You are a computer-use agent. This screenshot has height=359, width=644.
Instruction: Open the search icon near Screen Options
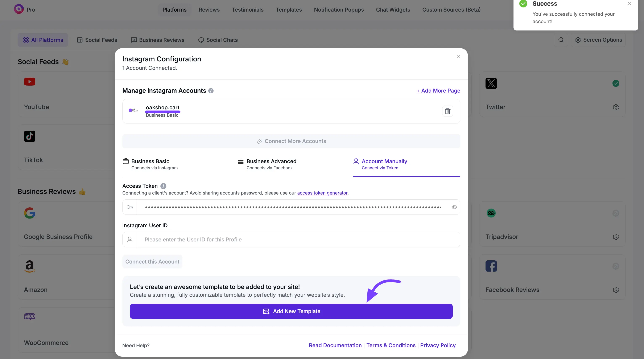click(x=561, y=40)
